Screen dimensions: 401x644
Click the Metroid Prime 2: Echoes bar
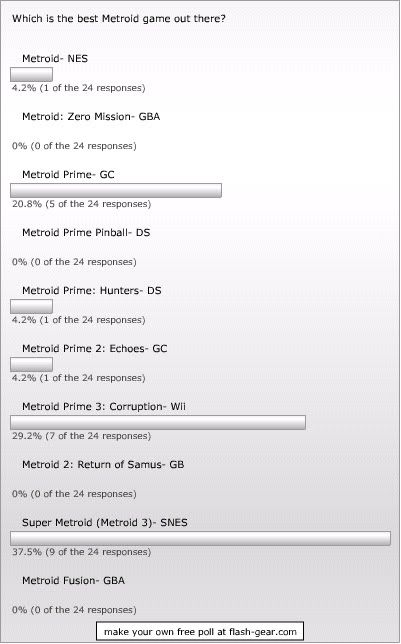pos(32,364)
